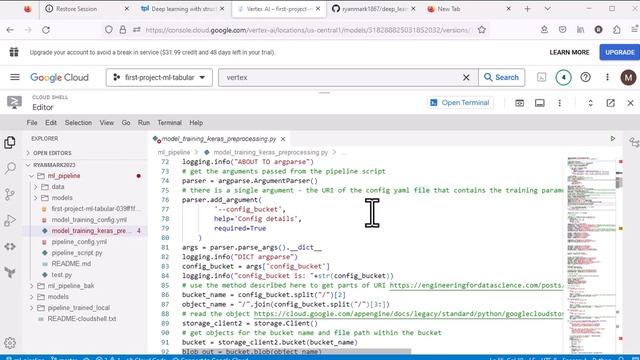The height and width of the screenshot is (360, 640).
Task: Open the settings gear in the editor
Action: (10, 343)
